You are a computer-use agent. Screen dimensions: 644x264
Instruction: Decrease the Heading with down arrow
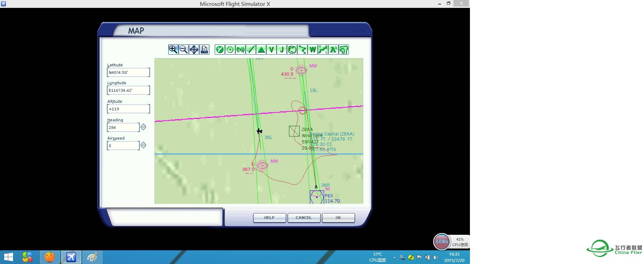tap(143, 129)
